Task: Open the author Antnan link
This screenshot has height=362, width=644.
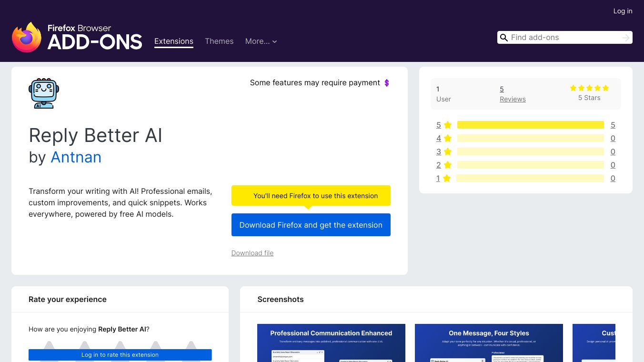Action: point(76,157)
